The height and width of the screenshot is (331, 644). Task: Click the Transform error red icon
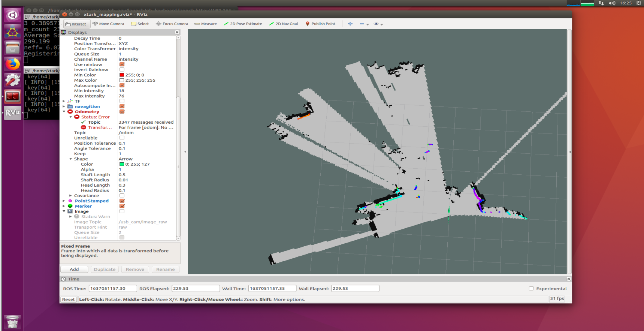(84, 127)
